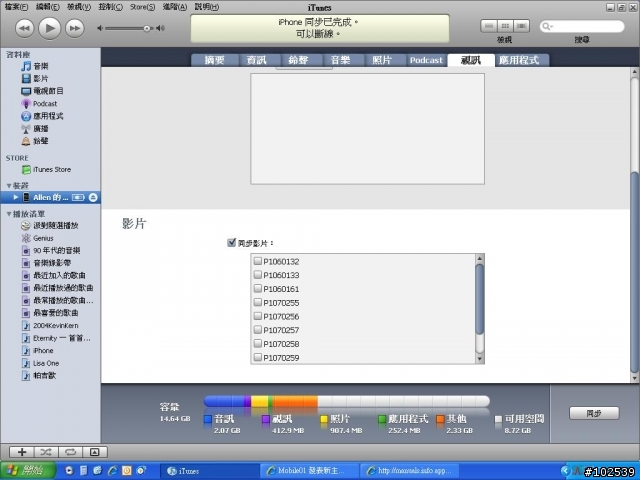Check the P1060133 movie checkbox
The height and width of the screenshot is (480, 640).
point(258,275)
